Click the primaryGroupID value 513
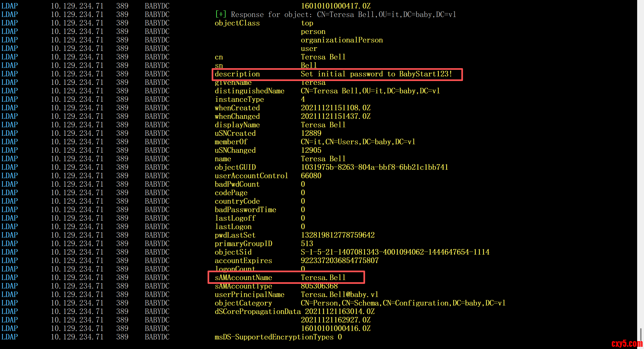The width and height of the screenshot is (644, 349). [307, 244]
